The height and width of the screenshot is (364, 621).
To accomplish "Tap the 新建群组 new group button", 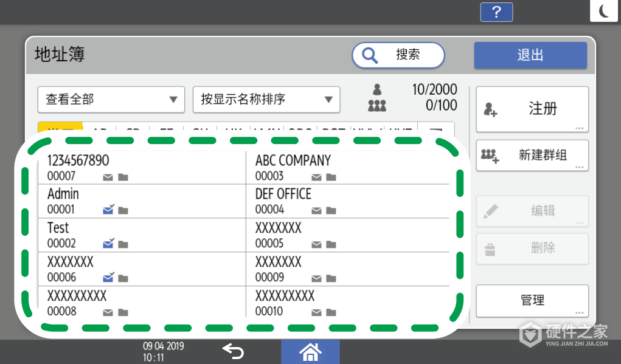I will pyautogui.click(x=532, y=156).
